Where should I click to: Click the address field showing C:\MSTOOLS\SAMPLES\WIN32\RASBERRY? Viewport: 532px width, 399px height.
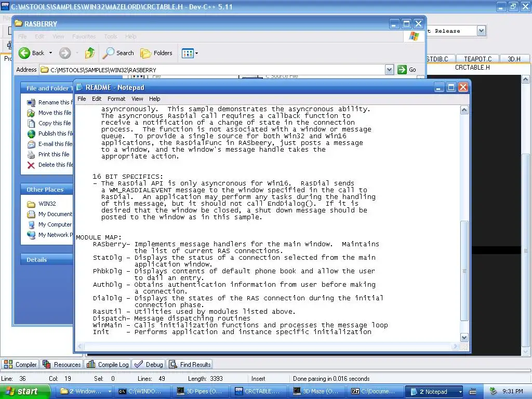tap(212, 70)
